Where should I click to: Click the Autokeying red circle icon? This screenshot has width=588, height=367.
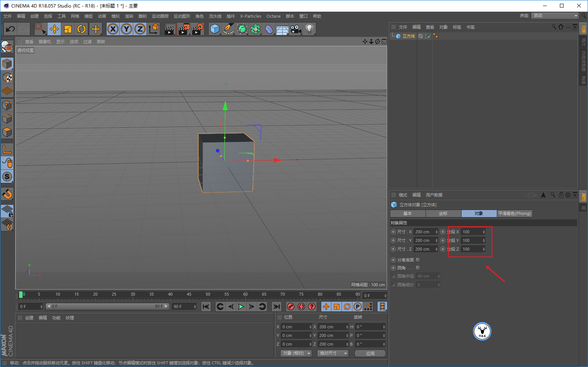click(x=301, y=307)
